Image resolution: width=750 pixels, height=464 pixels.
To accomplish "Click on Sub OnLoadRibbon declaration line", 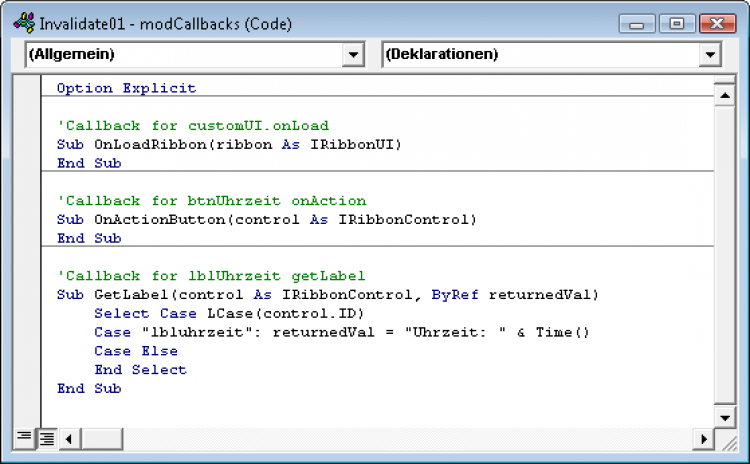I will (228, 144).
